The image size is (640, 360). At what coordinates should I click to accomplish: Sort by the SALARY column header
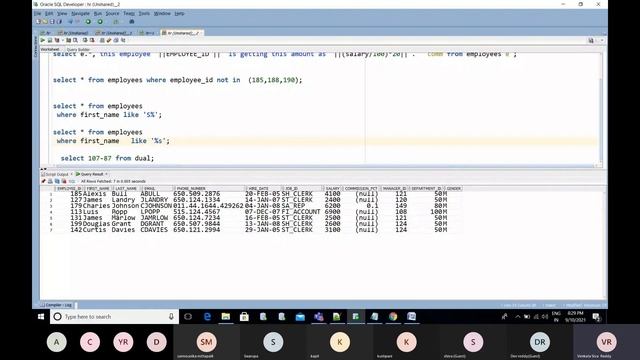[x=333, y=189]
